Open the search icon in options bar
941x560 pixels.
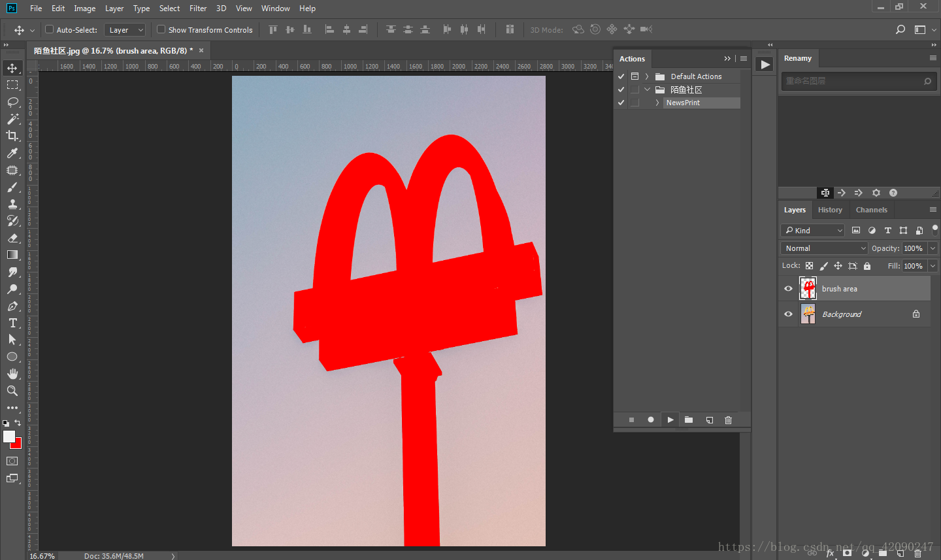(x=900, y=29)
